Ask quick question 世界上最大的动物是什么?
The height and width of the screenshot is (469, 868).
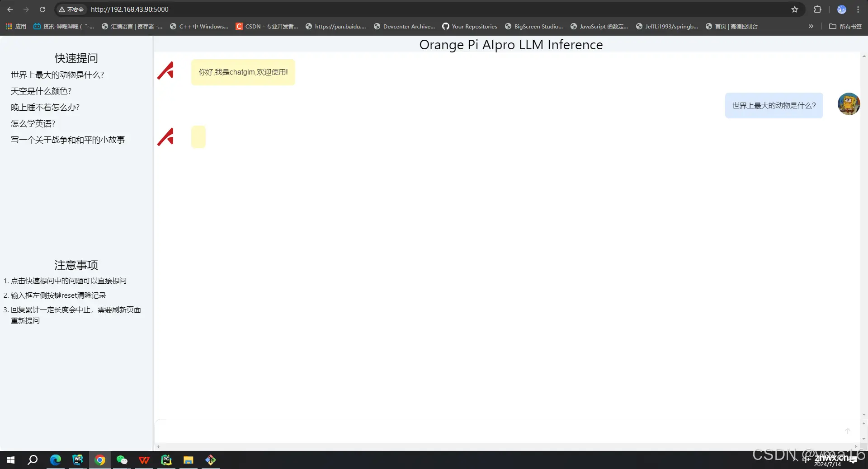click(x=57, y=75)
